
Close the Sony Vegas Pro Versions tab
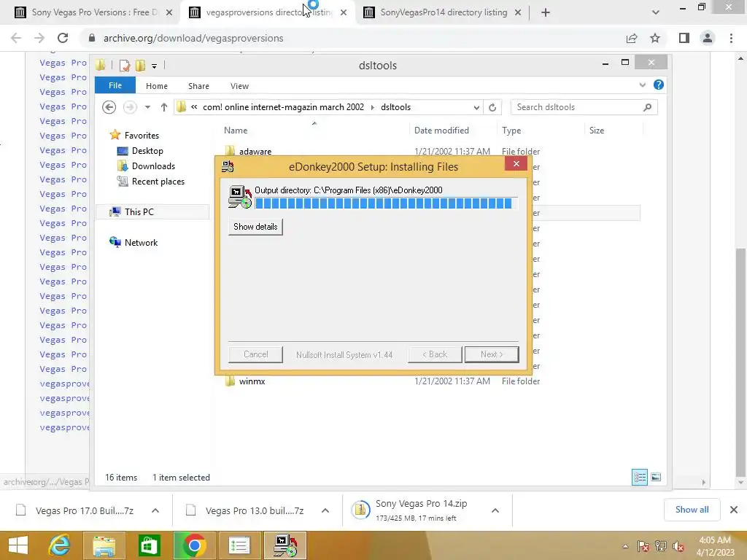coord(169,12)
